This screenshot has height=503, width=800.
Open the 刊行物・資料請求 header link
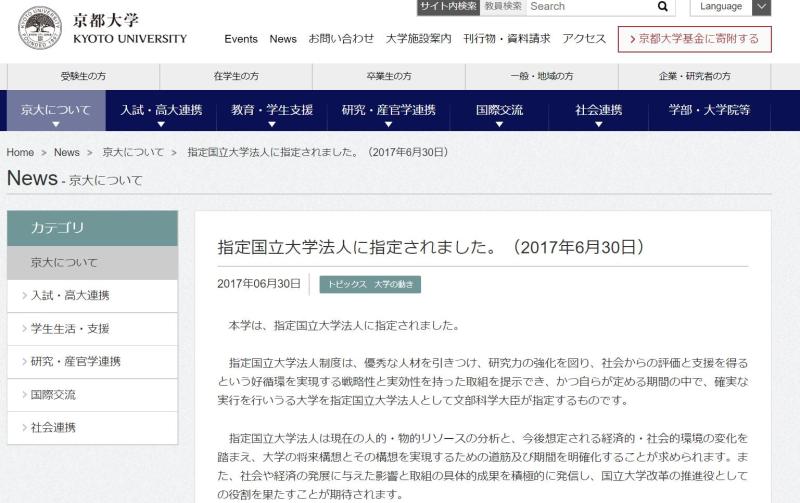pos(507,39)
